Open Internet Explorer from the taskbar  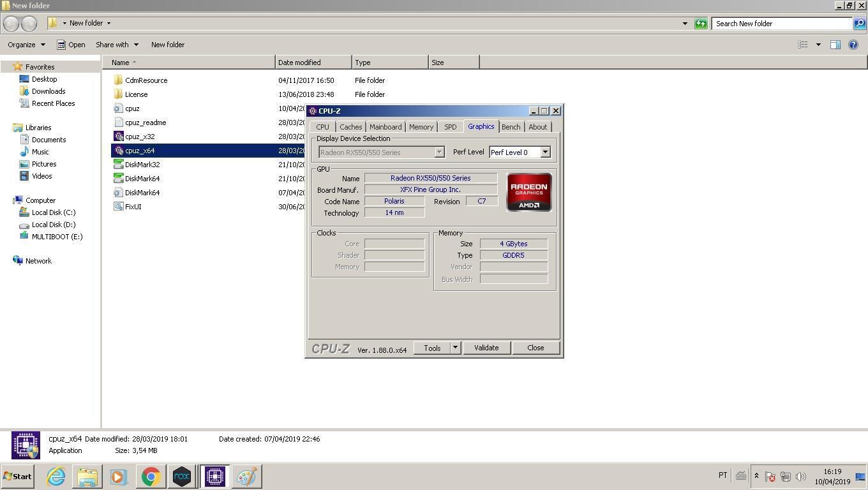click(x=56, y=477)
